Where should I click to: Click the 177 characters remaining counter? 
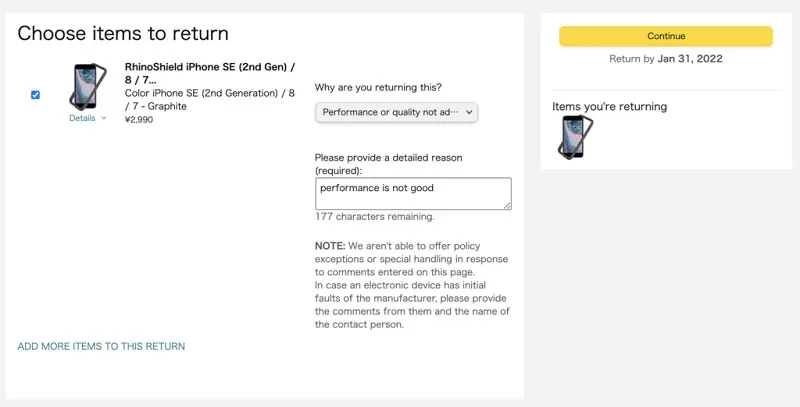point(374,216)
